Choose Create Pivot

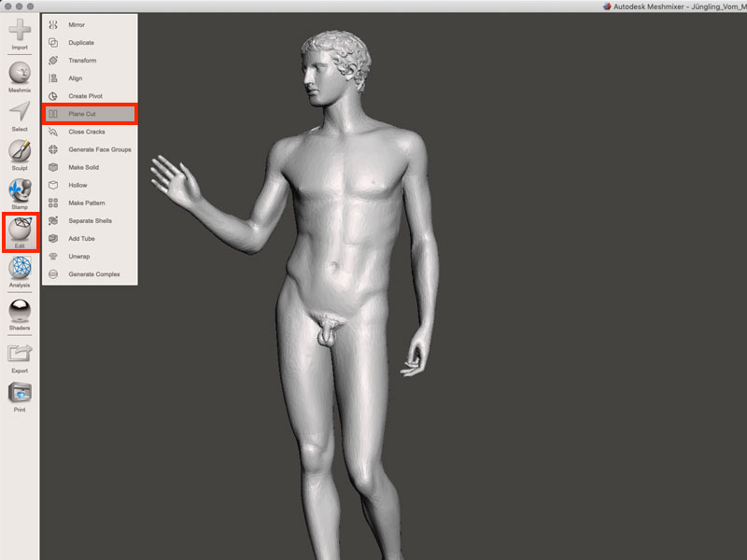click(86, 96)
